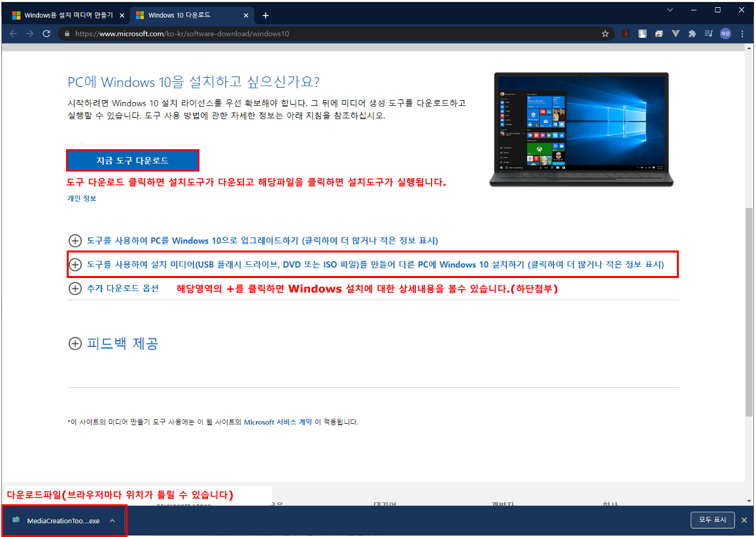Screen dimensions: 756x537
Task: Close the downloads bar
Action: click(744, 520)
